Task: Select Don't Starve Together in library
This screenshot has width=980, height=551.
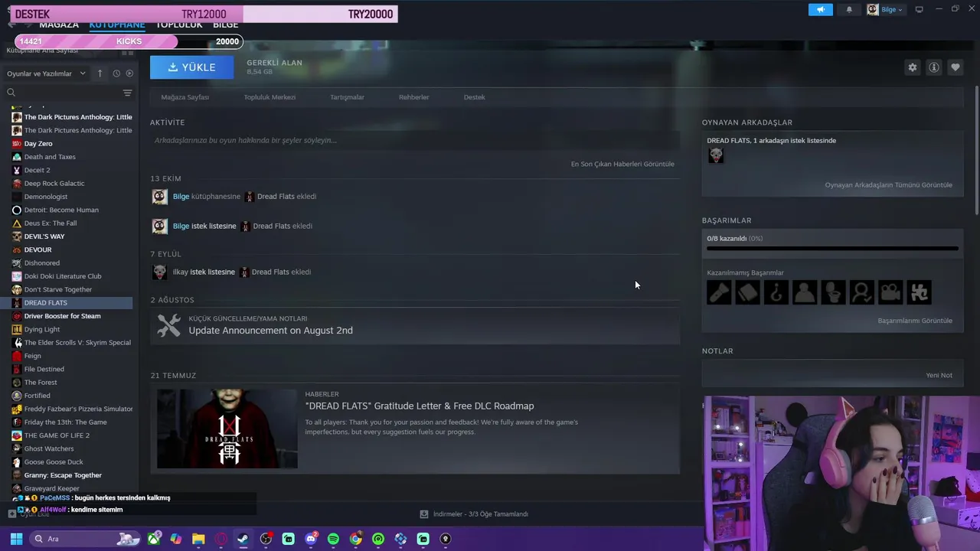Action: click(57, 290)
